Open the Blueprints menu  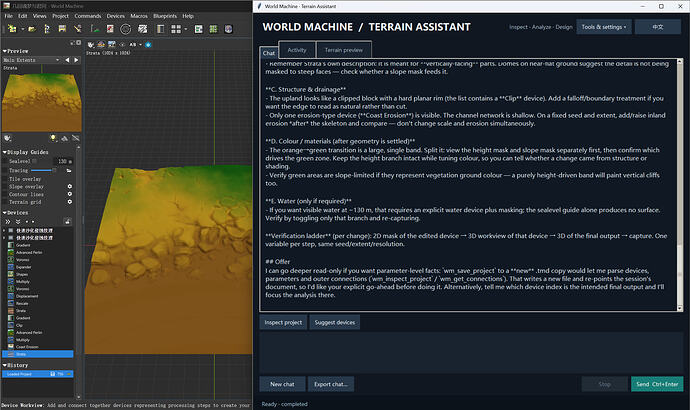[165, 16]
